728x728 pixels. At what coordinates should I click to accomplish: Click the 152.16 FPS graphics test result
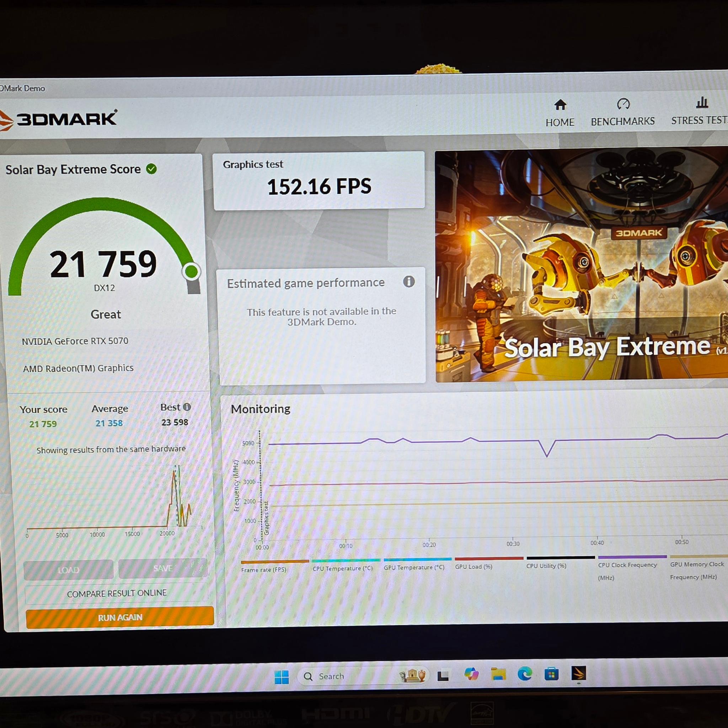(x=319, y=187)
